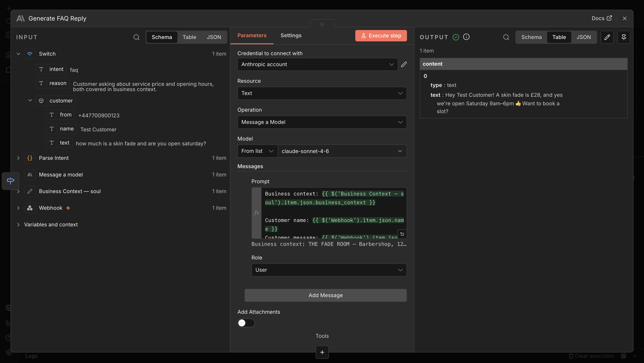Open the Role dropdown showing User
This screenshot has width=644, height=363.
329,270
